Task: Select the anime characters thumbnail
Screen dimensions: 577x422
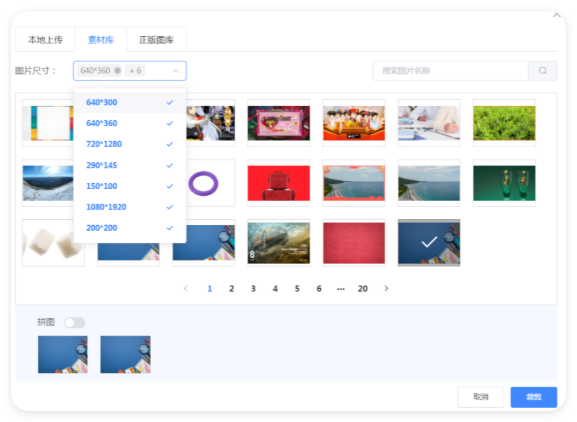Action: pyautogui.click(x=210, y=123)
